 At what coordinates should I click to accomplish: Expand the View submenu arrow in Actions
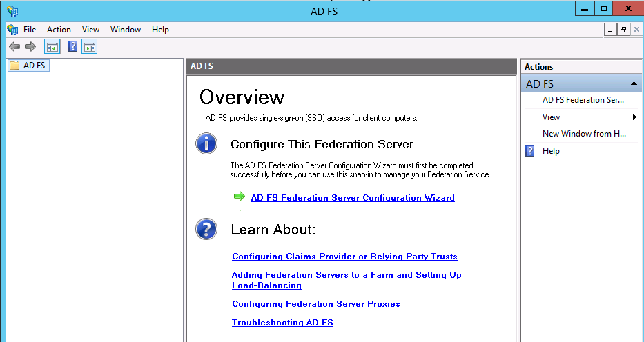click(634, 117)
